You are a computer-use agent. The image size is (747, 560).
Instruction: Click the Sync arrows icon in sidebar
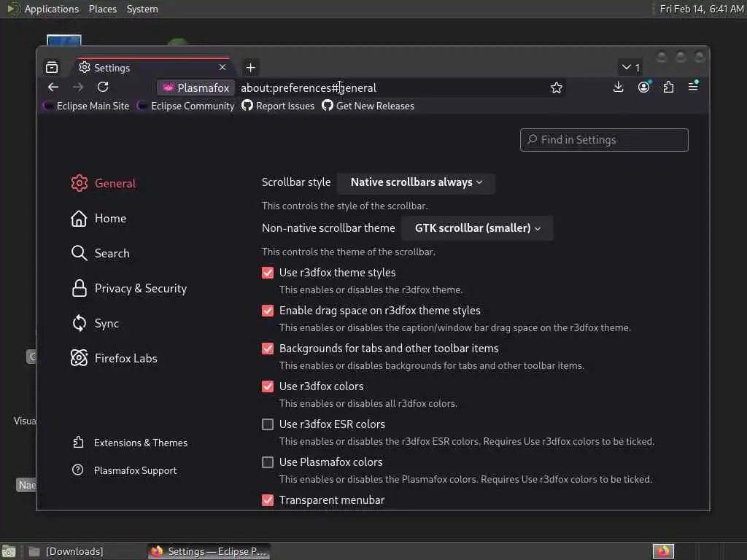tap(79, 323)
